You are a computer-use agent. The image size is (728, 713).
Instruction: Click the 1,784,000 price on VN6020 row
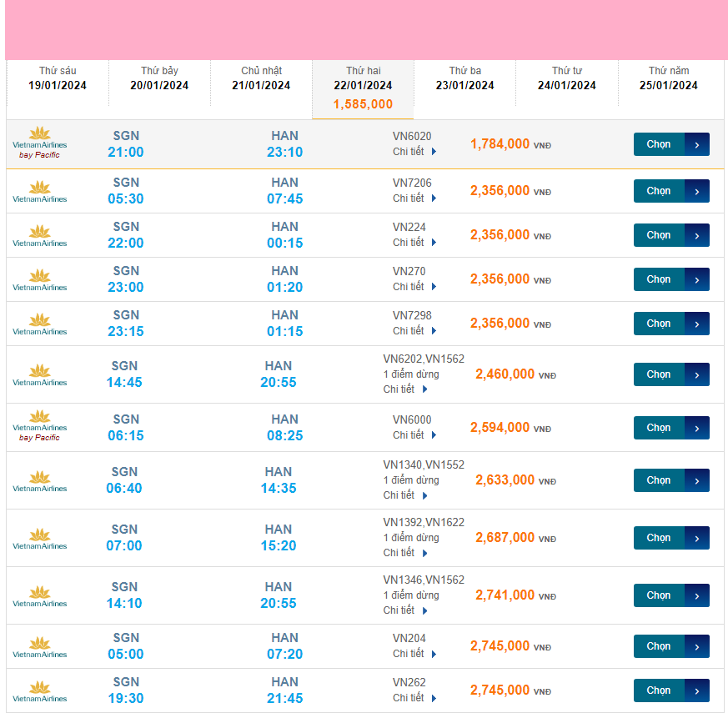coord(500,144)
